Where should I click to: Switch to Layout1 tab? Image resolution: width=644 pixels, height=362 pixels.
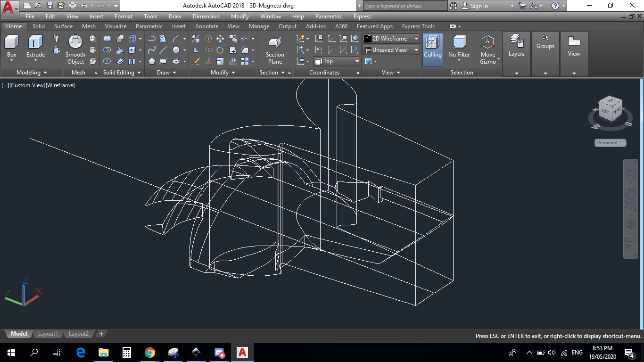click(x=48, y=334)
